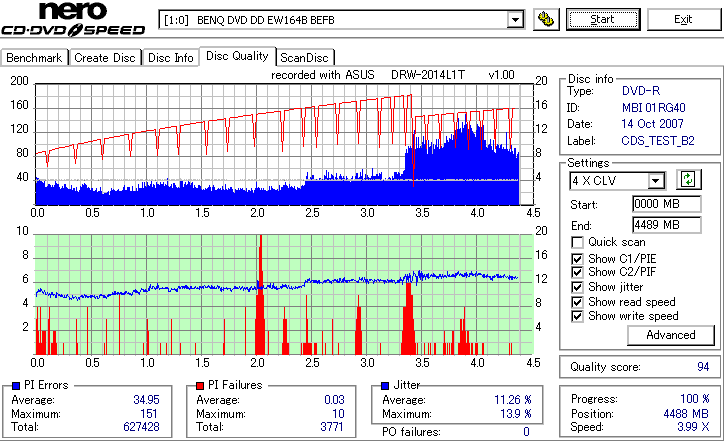724x441 pixels.
Task: Click the green refresh icon beside speed
Action: [688, 180]
